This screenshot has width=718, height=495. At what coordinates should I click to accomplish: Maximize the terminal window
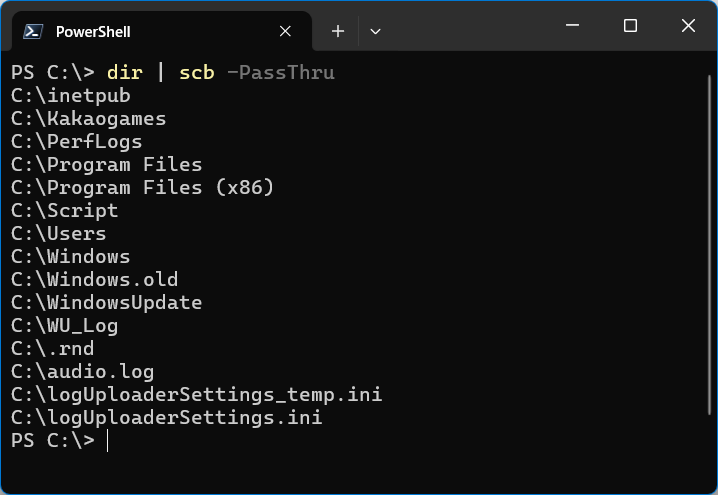tap(631, 26)
